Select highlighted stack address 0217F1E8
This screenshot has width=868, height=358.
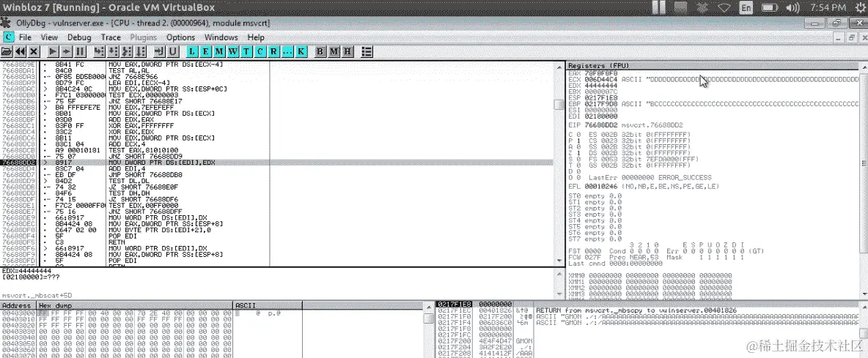[x=453, y=305]
